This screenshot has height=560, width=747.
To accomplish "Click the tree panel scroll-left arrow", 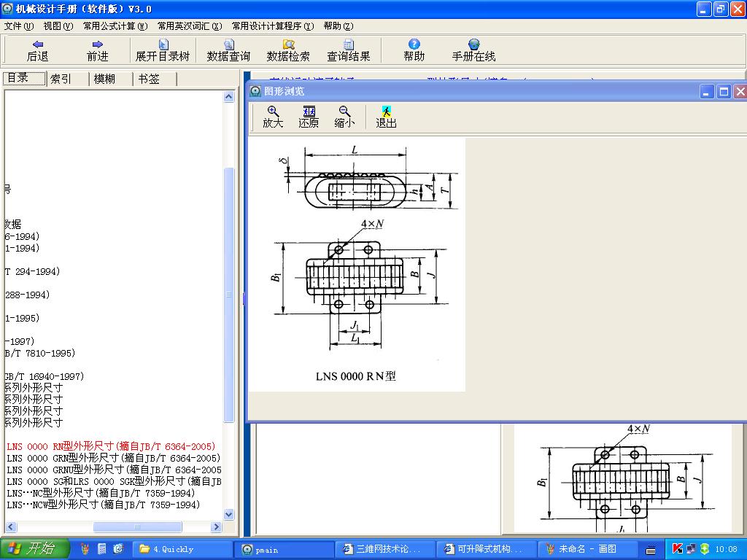I will coord(11,526).
